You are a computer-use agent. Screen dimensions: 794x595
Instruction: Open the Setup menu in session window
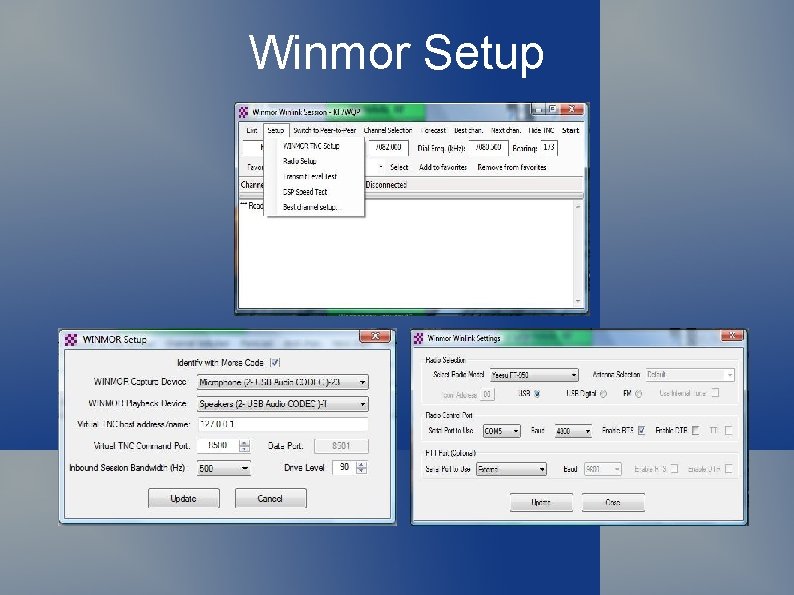point(276,130)
